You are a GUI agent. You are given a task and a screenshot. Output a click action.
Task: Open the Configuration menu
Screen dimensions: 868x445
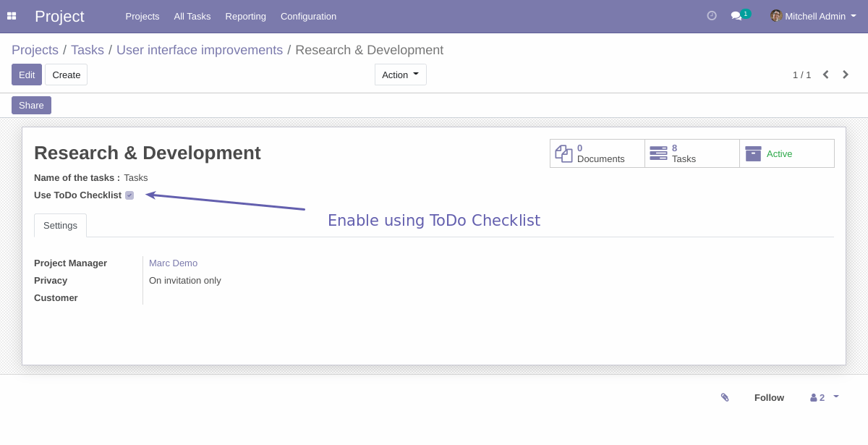(308, 16)
